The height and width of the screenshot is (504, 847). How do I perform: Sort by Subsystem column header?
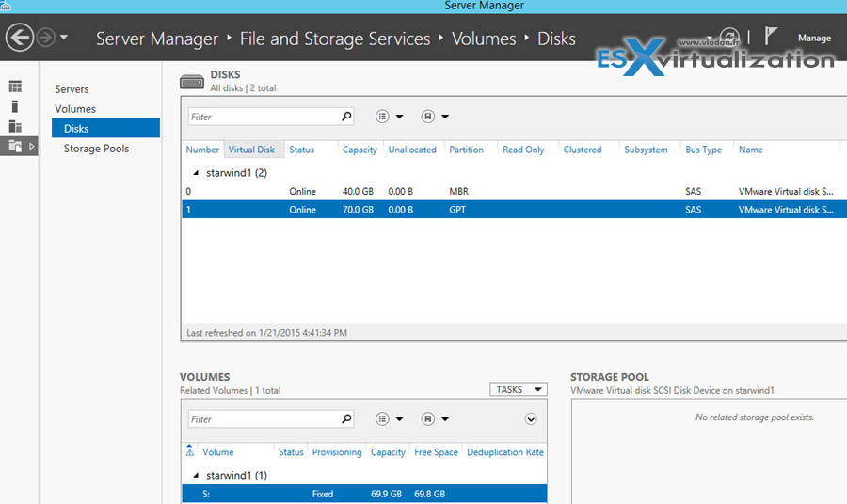coord(646,150)
